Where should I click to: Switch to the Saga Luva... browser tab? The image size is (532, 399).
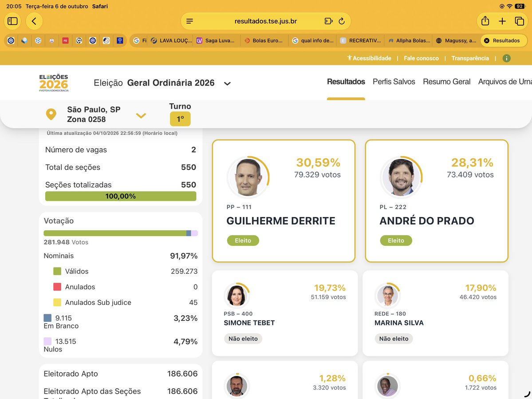coord(216,41)
